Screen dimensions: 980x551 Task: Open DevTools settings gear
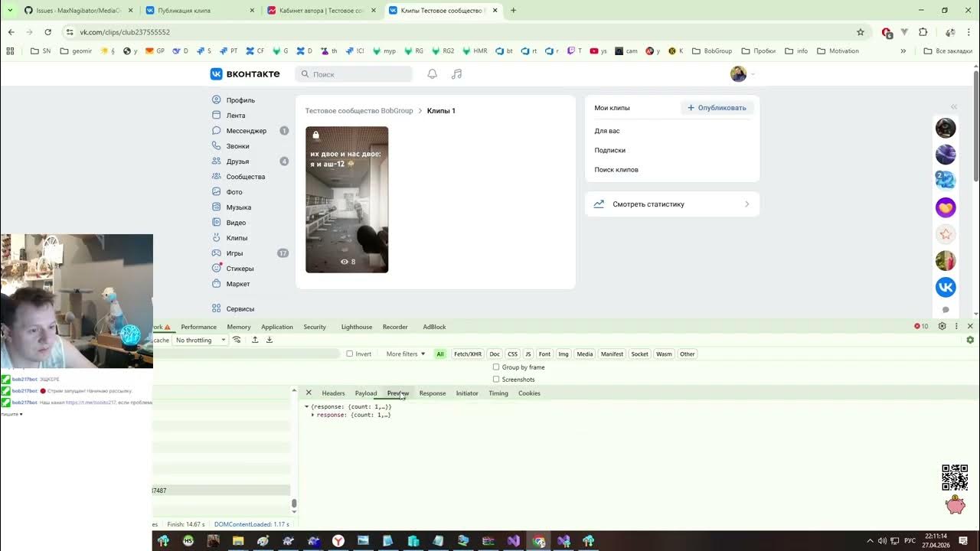point(942,326)
